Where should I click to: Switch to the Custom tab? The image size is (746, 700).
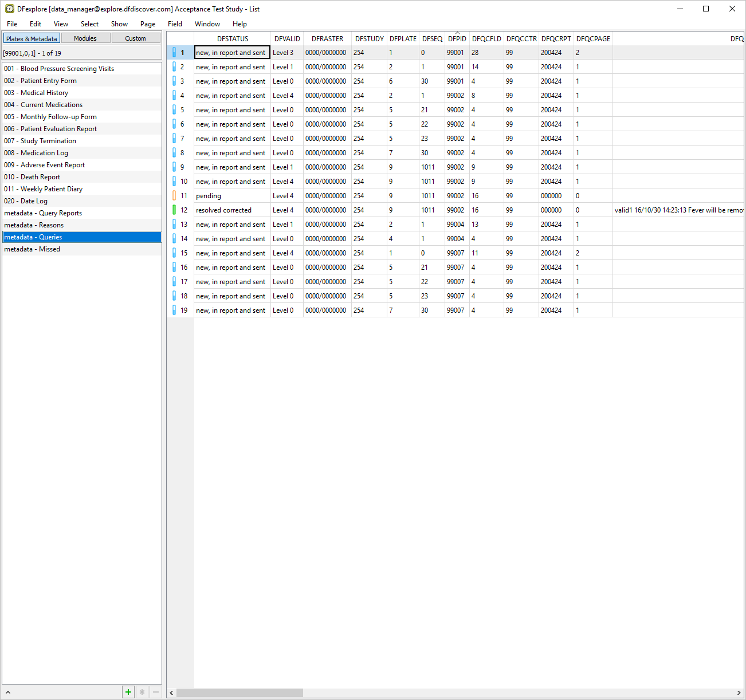coord(136,38)
